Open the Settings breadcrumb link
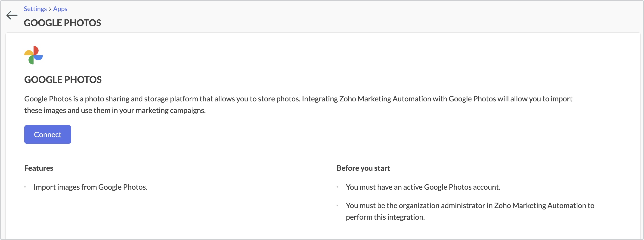Screen dimensions: 644x240 coord(35,9)
